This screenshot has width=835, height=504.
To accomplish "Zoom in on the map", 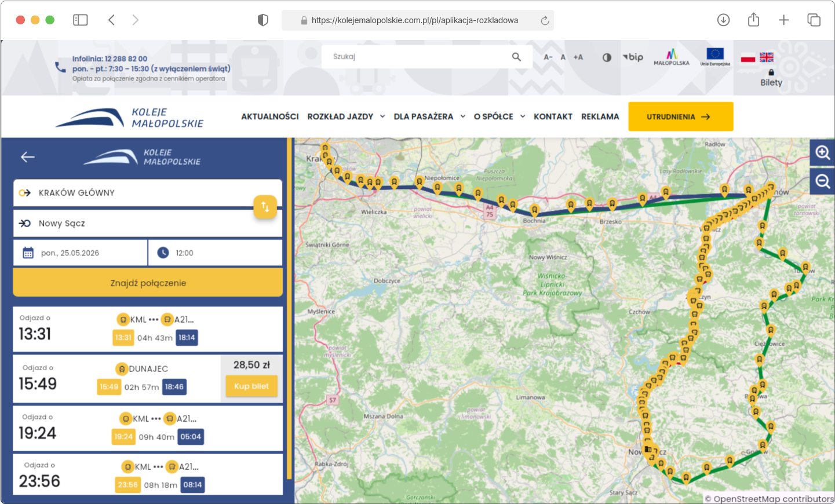I will (x=822, y=152).
